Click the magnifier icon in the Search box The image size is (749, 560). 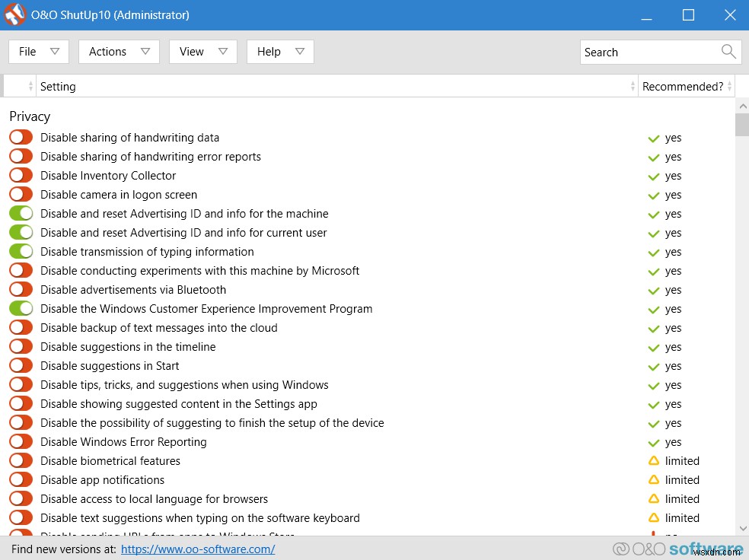tap(728, 52)
